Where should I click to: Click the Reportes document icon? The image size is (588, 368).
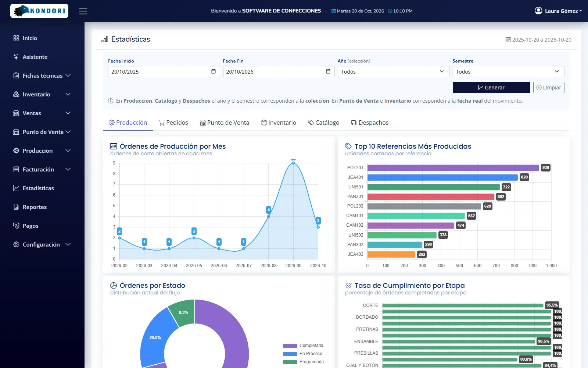point(16,207)
